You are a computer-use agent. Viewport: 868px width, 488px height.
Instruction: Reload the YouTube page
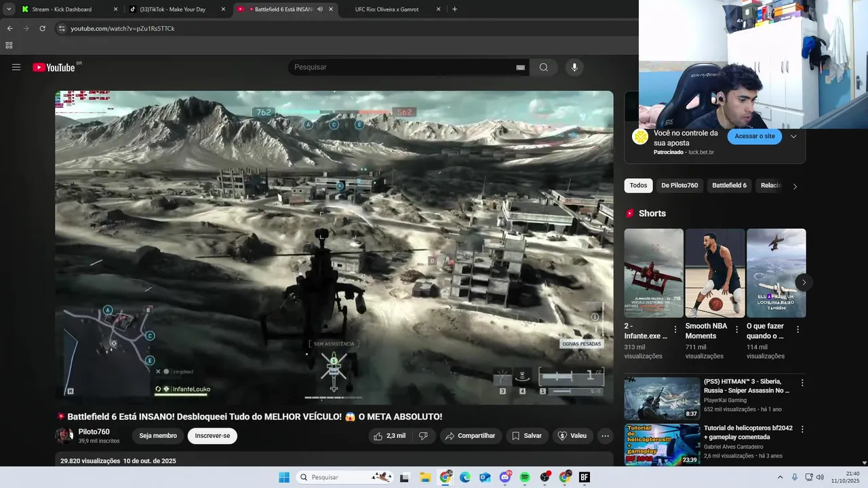[x=42, y=28]
